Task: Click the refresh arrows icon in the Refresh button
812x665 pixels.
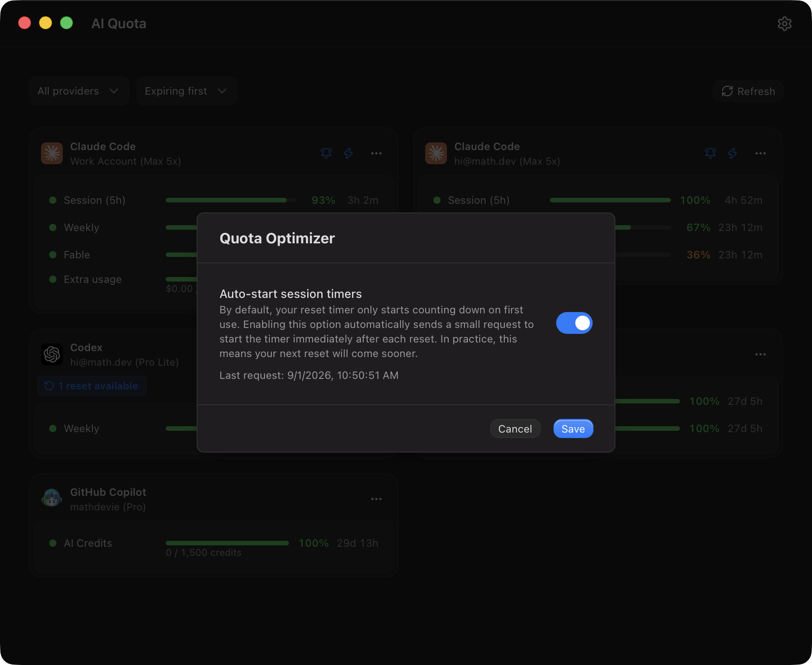Action: 727,91
